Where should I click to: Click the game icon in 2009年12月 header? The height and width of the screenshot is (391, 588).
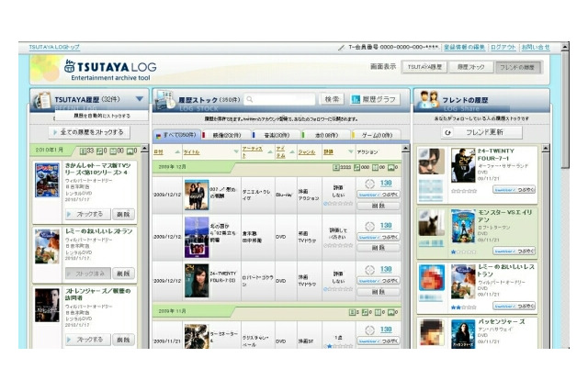[x=390, y=167]
